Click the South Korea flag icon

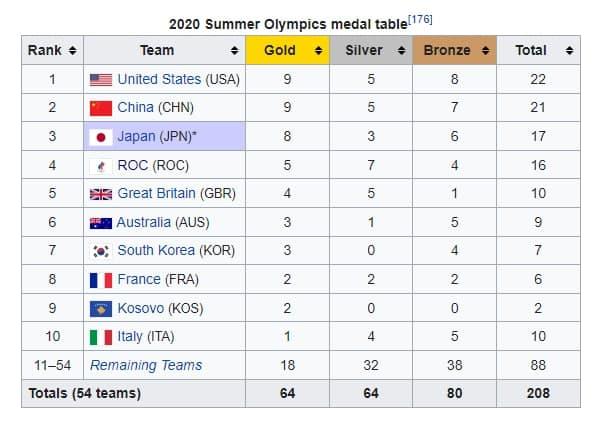(x=101, y=251)
